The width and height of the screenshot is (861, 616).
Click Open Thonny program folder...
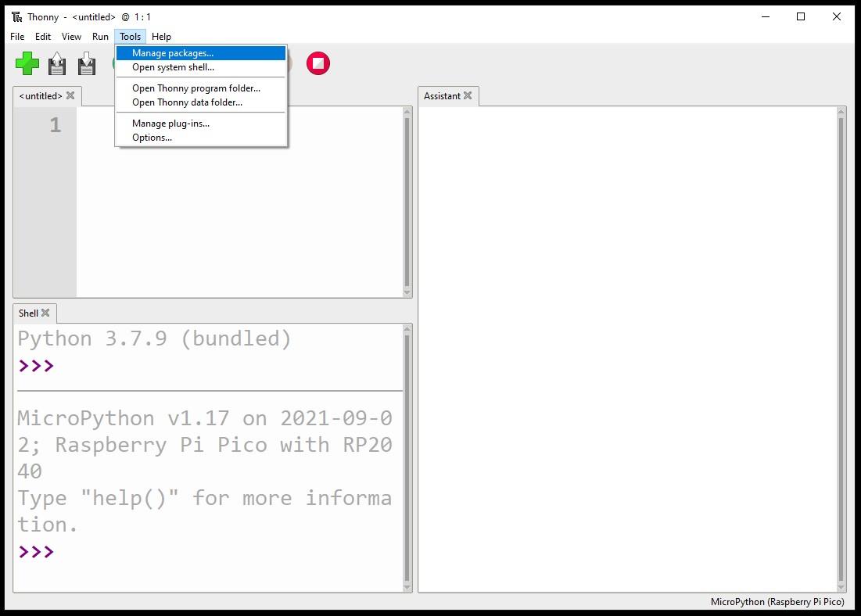(x=196, y=88)
